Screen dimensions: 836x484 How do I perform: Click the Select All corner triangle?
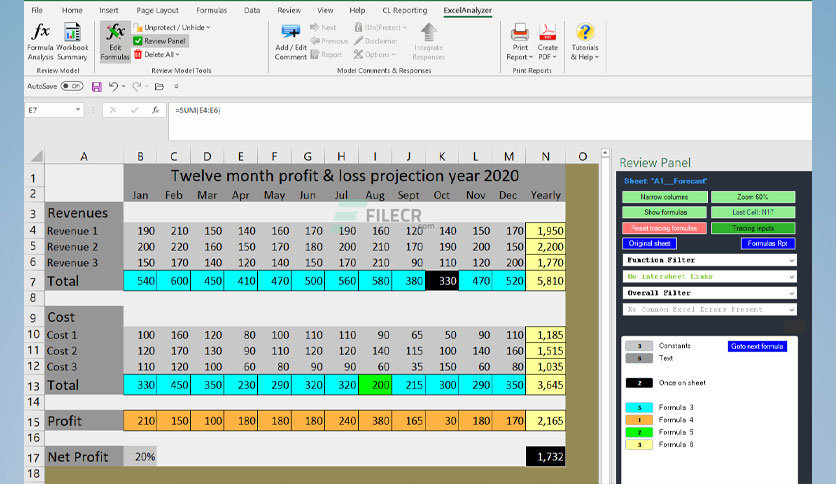tap(37, 156)
